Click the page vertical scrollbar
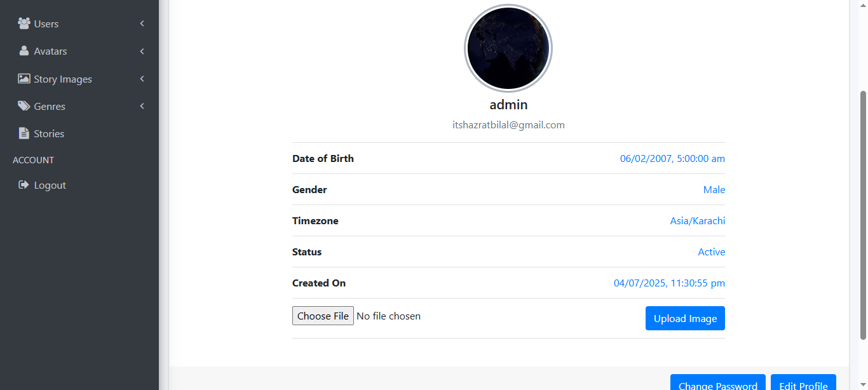868x390 pixels. (x=863, y=216)
